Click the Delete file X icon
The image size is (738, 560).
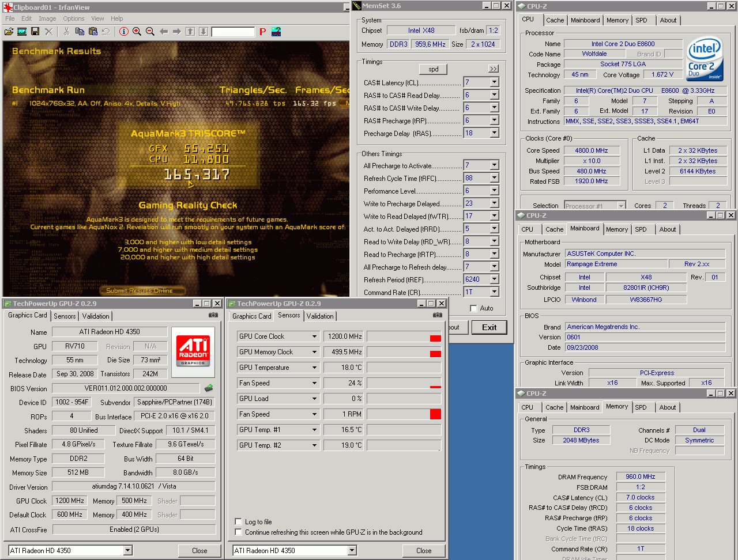(x=49, y=32)
